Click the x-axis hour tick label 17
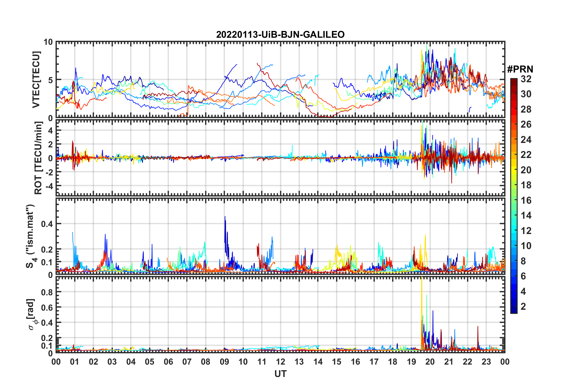This screenshot has width=561, height=392. 374,362
